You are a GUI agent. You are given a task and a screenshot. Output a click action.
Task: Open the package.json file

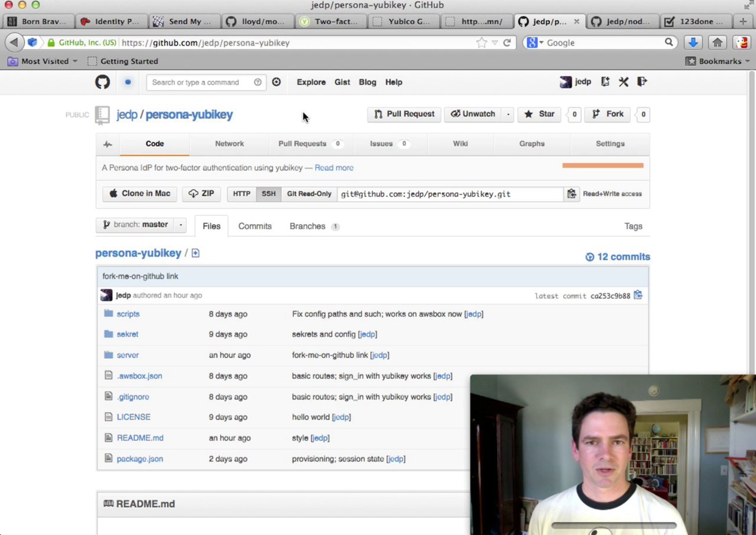[x=140, y=459]
